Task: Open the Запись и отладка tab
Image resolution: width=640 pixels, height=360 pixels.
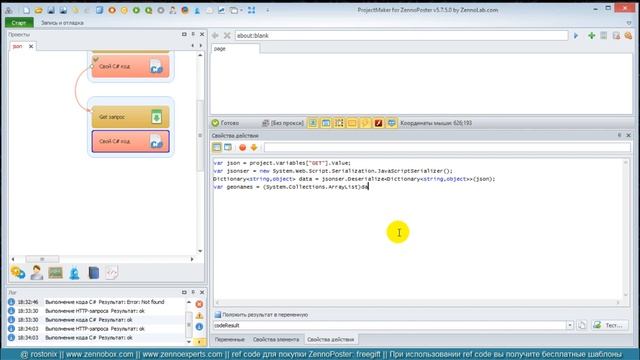Action: click(62, 23)
